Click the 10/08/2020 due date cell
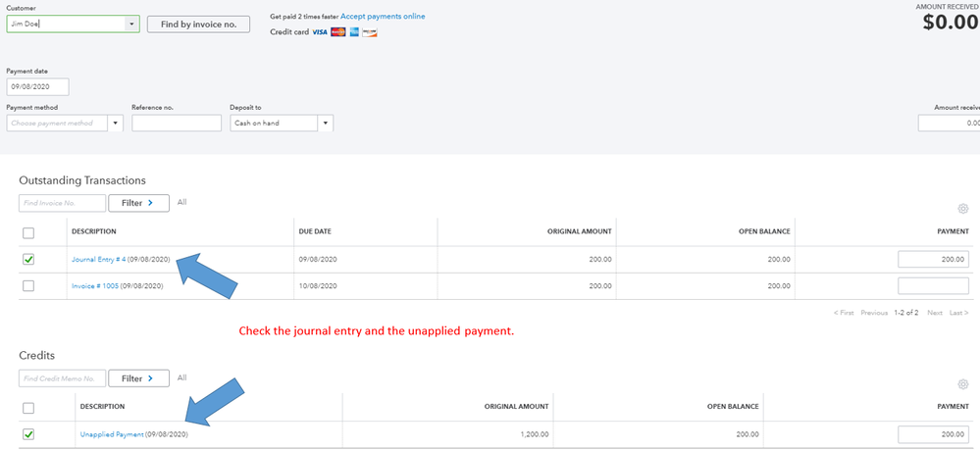 click(318, 285)
